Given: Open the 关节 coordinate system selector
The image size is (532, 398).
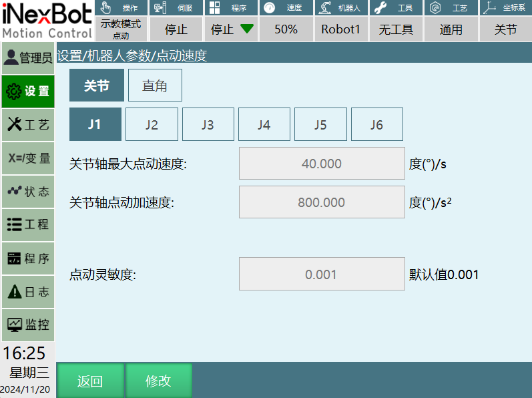Looking at the screenshot, I should pos(505,29).
